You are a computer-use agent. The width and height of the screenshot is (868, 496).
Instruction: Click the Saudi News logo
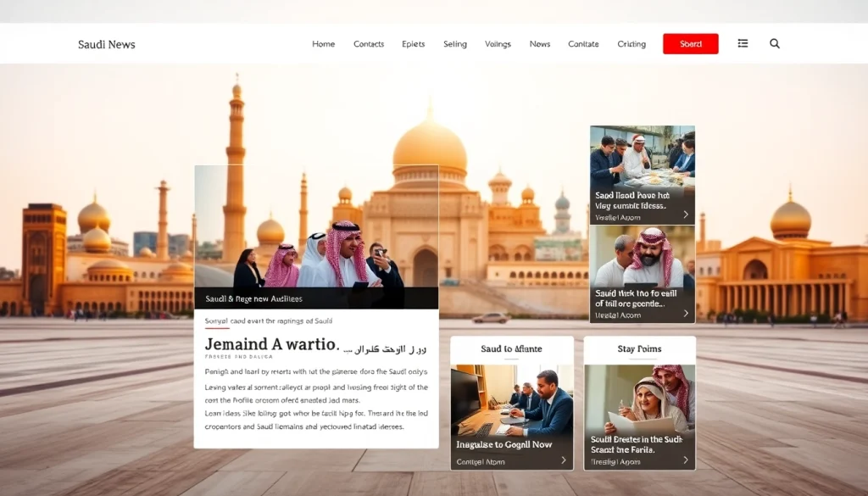click(x=107, y=43)
